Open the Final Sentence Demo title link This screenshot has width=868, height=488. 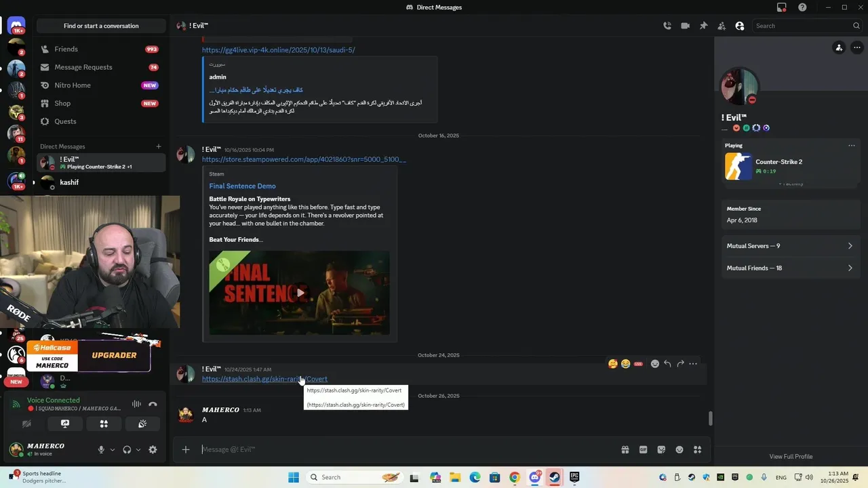[242, 186]
